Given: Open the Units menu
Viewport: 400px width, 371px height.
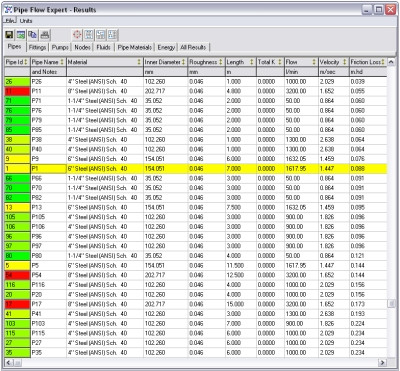Looking at the screenshot, I should (x=26, y=21).
